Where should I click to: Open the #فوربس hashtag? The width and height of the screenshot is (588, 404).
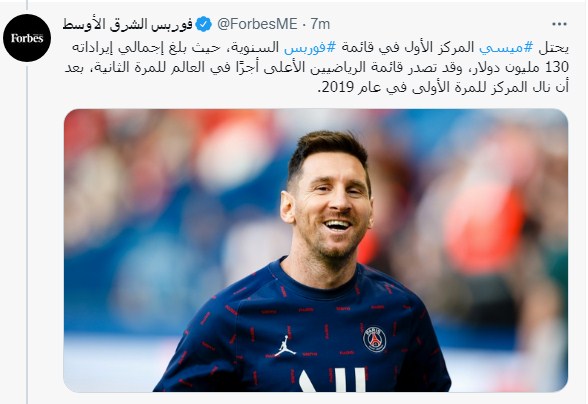tap(309, 48)
